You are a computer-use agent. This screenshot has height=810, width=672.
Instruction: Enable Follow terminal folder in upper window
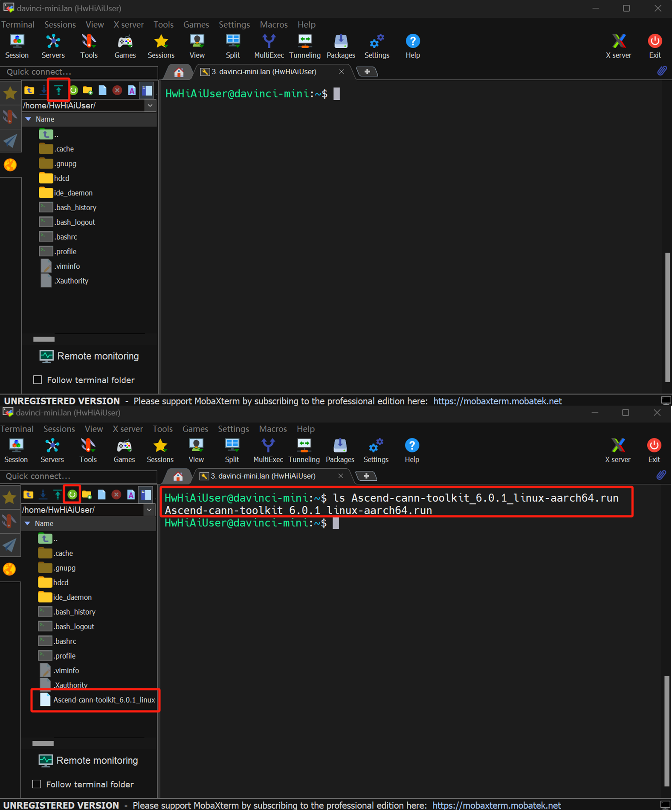[x=38, y=380]
